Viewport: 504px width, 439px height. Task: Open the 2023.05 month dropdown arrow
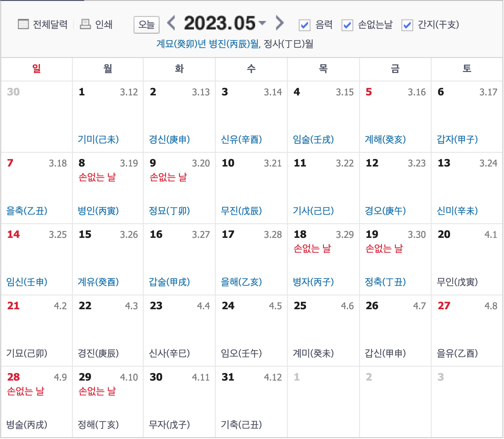(262, 23)
